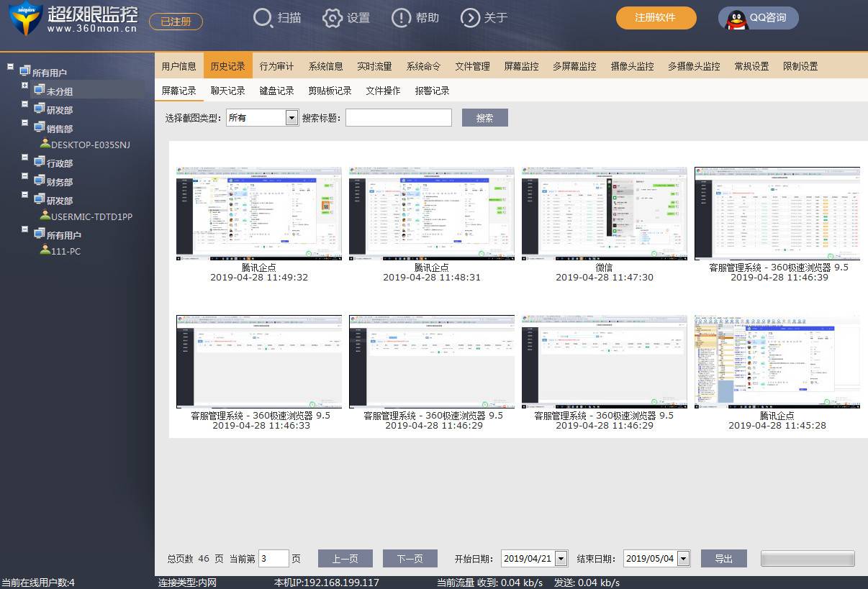The height and width of the screenshot is (589, 868).
Task: Collapse the root 所有用户 node at the top
Action: point(11,67)
